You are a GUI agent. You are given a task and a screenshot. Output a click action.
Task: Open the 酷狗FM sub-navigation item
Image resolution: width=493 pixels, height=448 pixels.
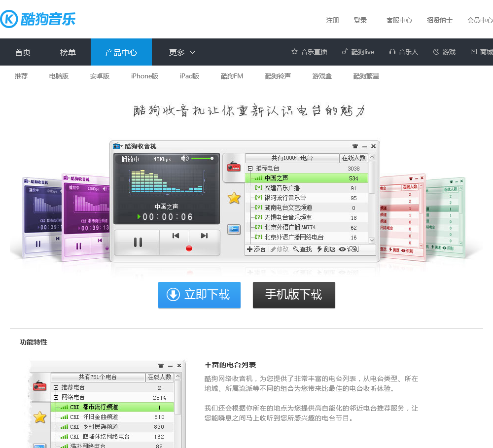[232, 76]
